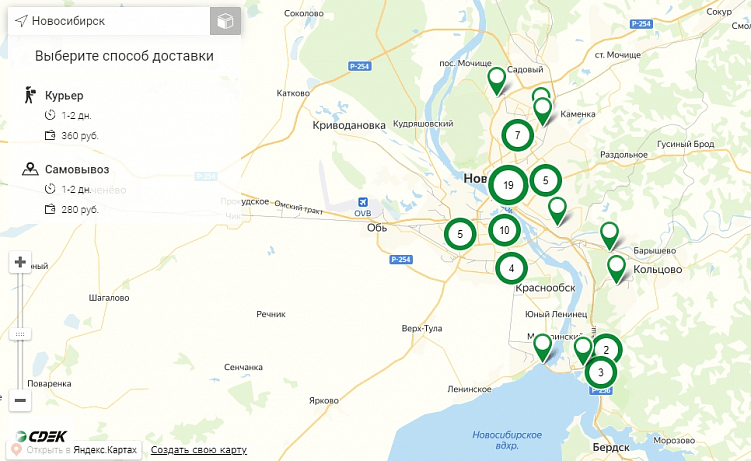
Task: Zoom in with the plus button
Action: click(20, 262)
